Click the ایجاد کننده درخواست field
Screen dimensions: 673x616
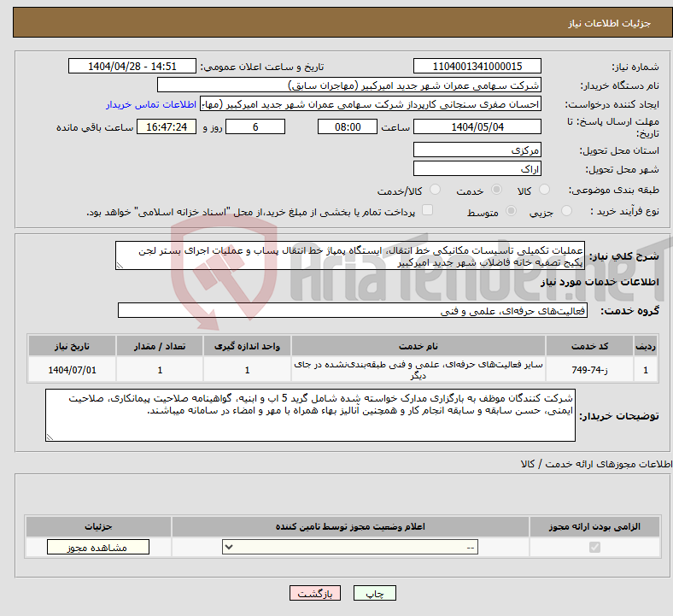pyautogui.click(x=371, y=104)
